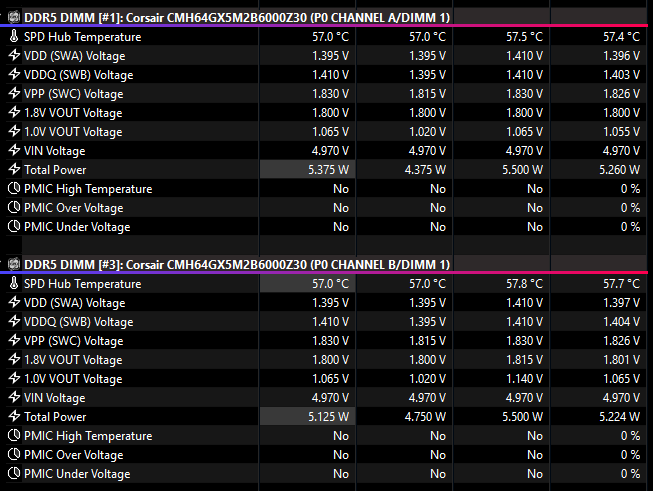Click the highlighted '5.375 W' power value
The image size is (653, 491).
328,170
